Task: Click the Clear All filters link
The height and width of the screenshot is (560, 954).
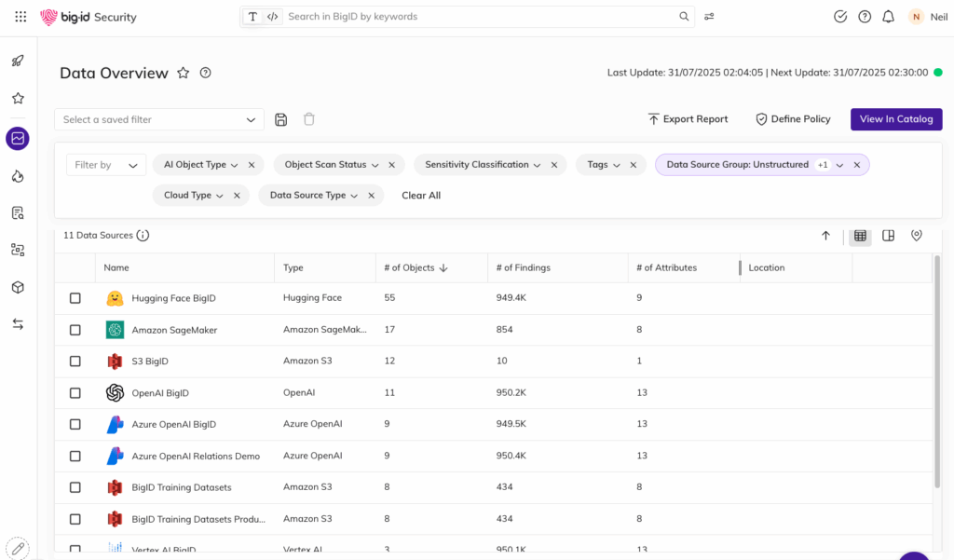Action: pos(421,196)
